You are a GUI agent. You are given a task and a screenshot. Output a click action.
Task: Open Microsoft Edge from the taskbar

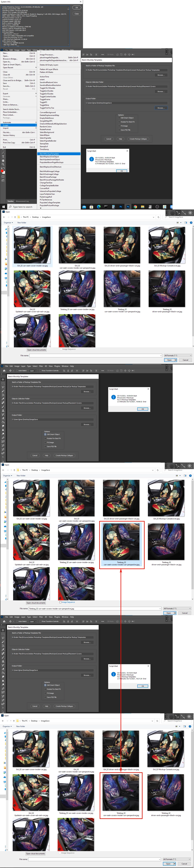click(x=99, y=207)
